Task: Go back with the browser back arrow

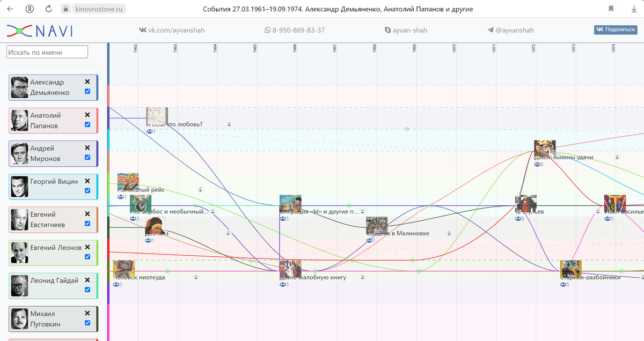Action: point(10,9)
